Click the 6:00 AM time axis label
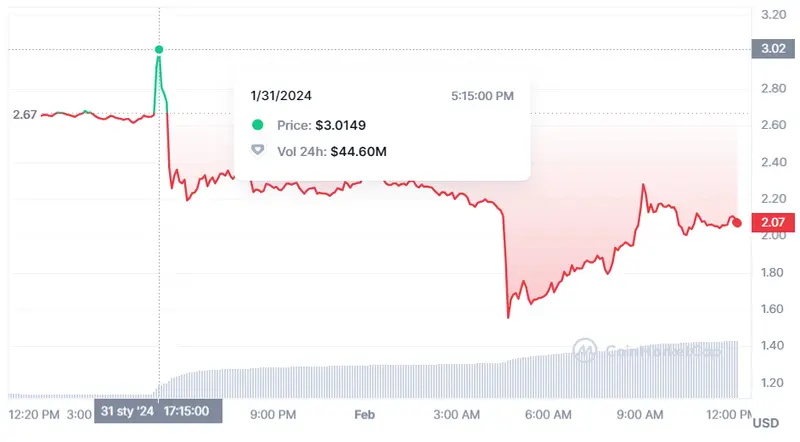Screen dimensions: 800x442 548,412
